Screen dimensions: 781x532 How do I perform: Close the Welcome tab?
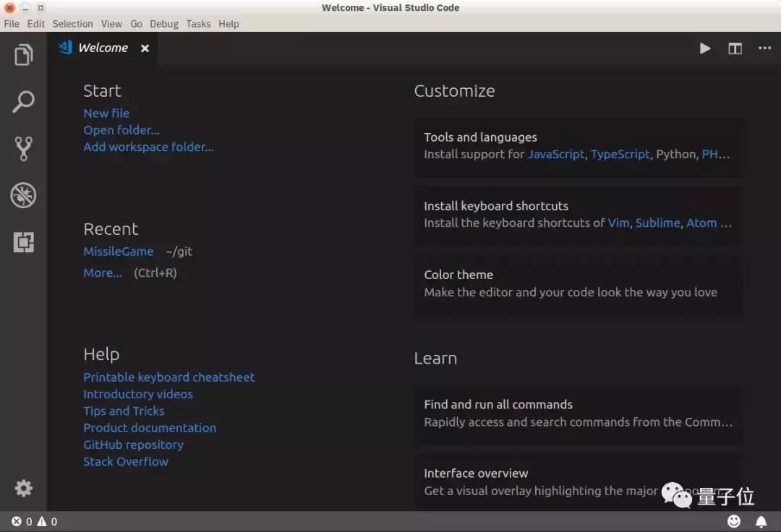[x=144, y=48]
